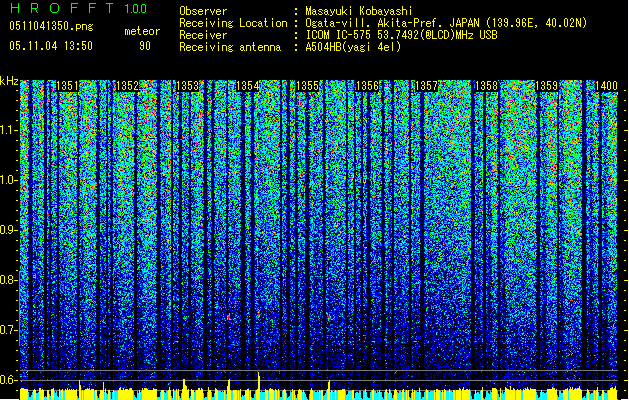Click the 1.1 frequency axis label
Viewport: 629px width, 400px height.
pos(9,130)
